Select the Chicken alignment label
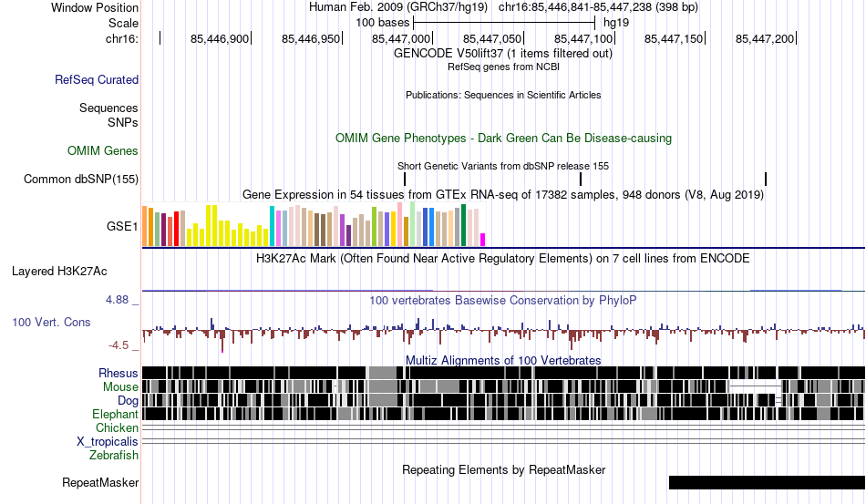 [x=117, y=427]
